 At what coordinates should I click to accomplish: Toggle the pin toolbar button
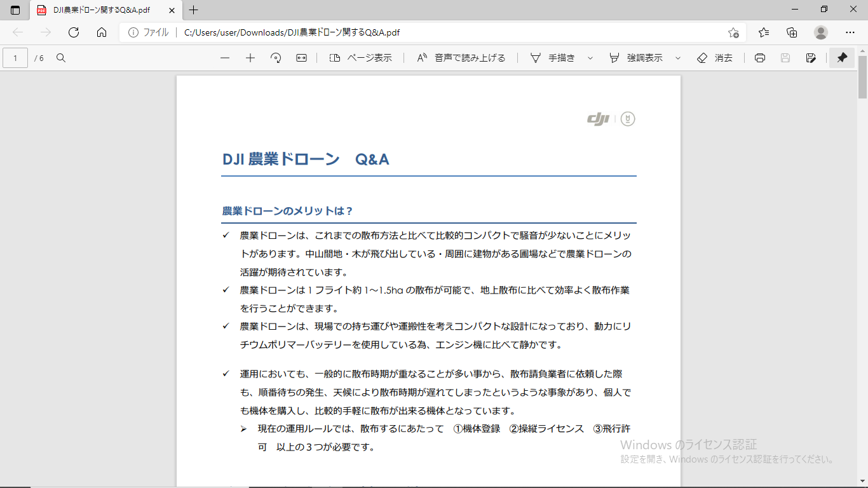pyautogui.click(x=842, y=58)
